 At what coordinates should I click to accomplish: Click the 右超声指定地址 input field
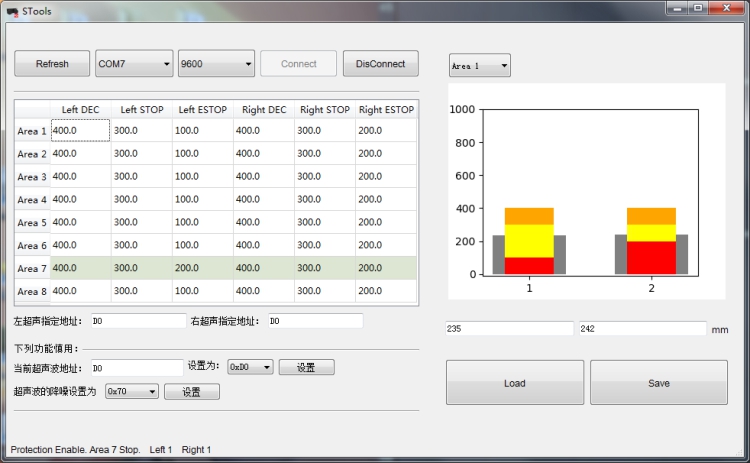coord(315,321)
